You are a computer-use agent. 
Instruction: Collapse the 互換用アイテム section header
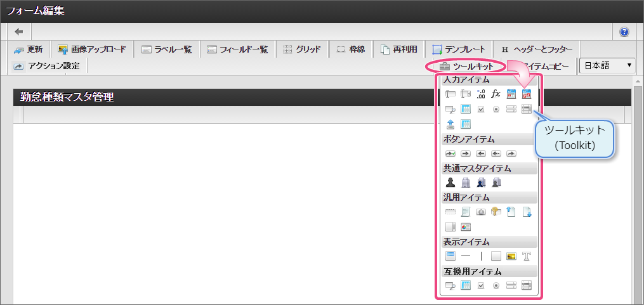pos(490,271)
